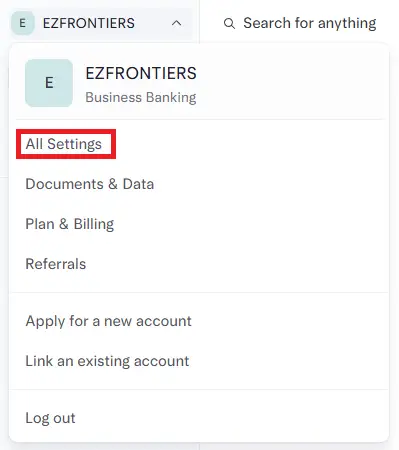Log out of the account
The width and height of the screenshot is (399, 450).
[x=50, y=418]
